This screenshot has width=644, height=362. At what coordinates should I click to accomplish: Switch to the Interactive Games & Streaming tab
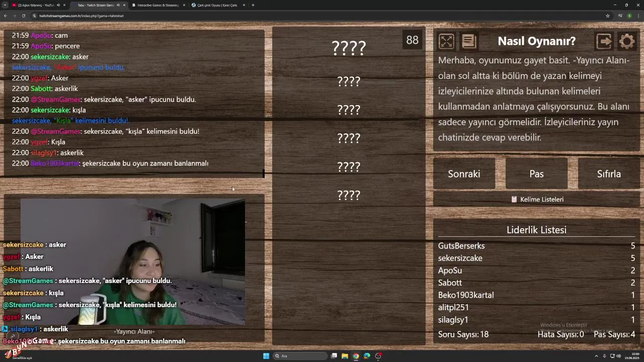[158, 5]
